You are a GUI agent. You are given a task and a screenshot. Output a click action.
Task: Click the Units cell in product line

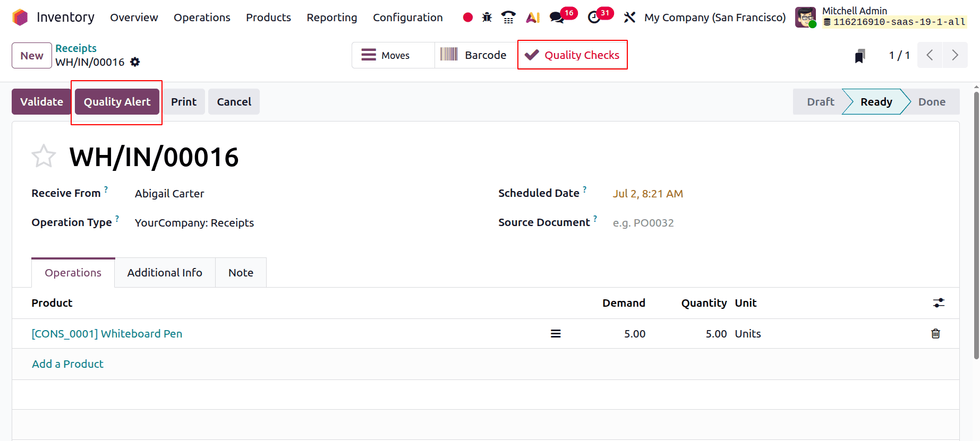click(748, 334)
